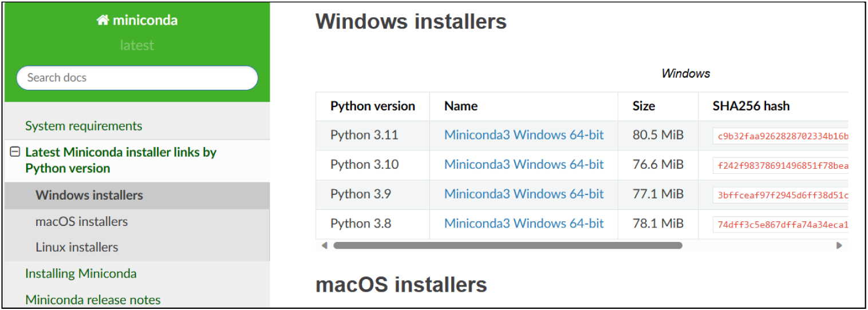Click the macOS installers heading

point(401,284)
